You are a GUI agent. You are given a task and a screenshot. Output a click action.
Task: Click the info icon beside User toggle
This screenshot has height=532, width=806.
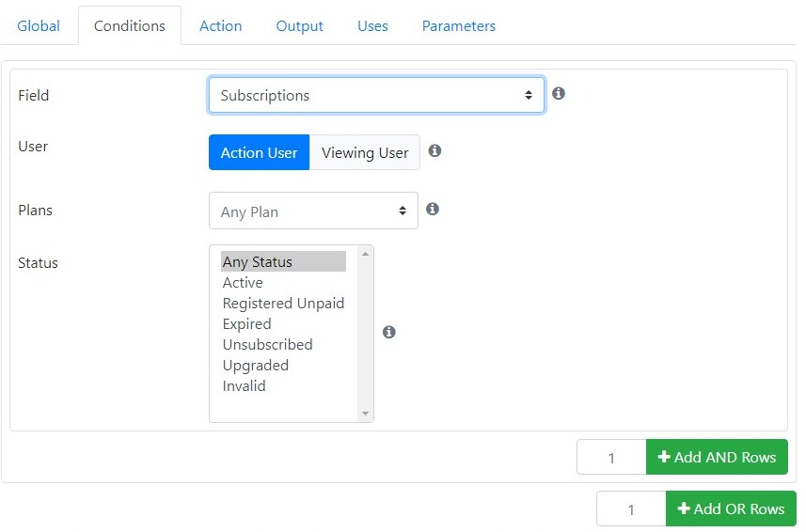point(435,151)
